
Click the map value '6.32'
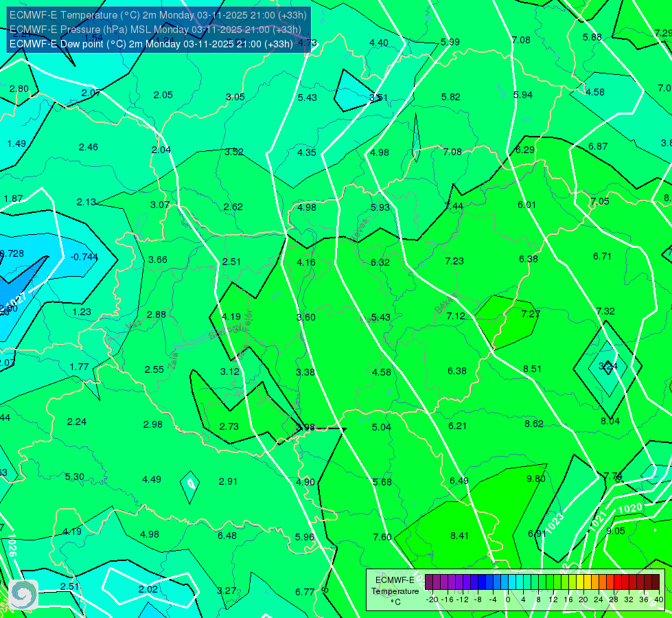tap(380, 262)
